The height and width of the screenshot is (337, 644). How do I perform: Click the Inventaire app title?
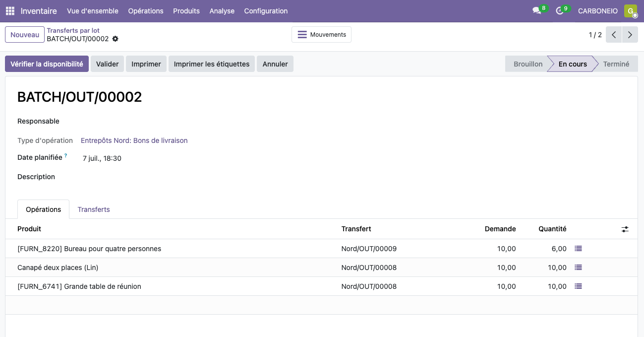[x=39, y=11]
